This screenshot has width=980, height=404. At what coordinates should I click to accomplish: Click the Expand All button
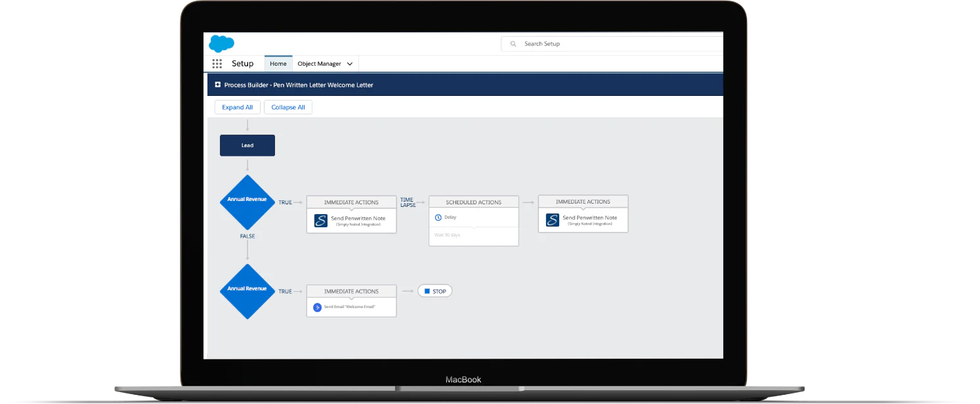click(x=238, y=107)
